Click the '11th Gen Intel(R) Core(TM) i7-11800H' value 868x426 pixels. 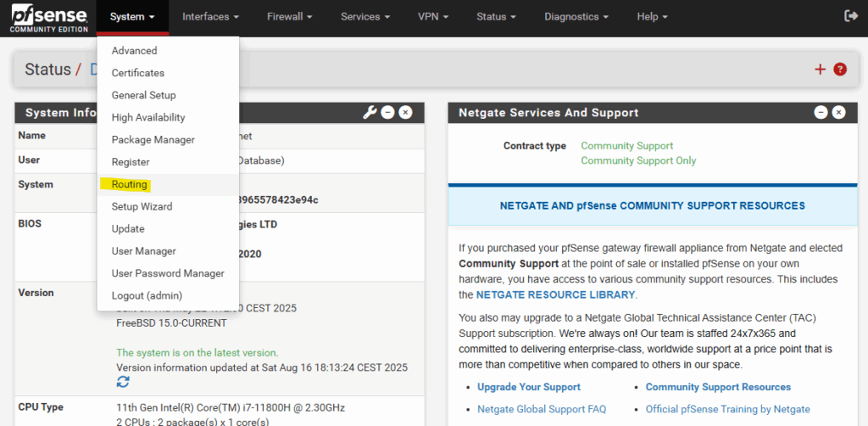(x=231, y=407)
